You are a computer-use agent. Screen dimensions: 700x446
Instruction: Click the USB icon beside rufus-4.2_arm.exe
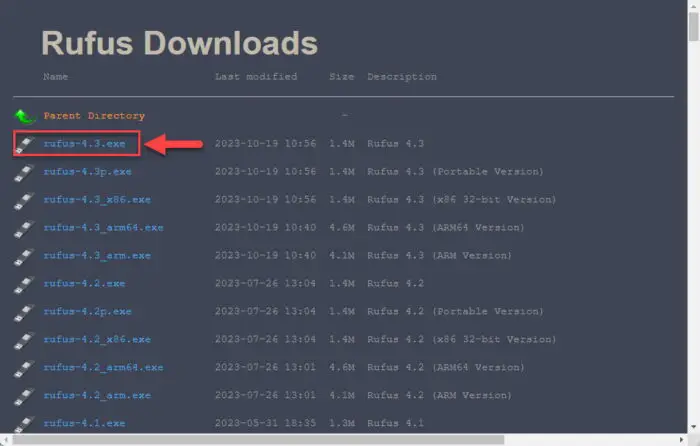[25, 396]
